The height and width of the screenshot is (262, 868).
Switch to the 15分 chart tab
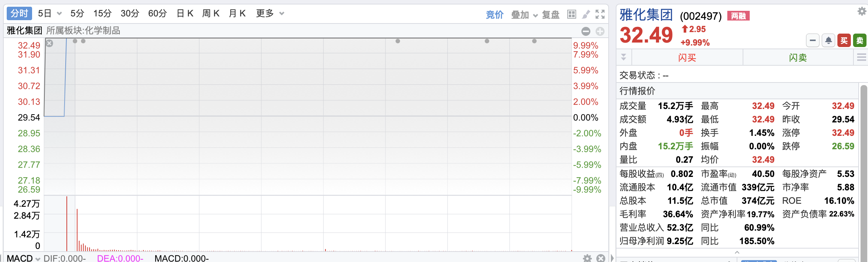(x=102, y=13)
